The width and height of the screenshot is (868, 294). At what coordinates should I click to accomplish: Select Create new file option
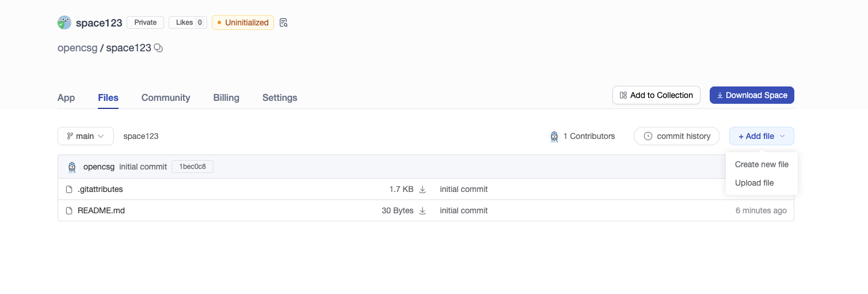pos(762,164)
